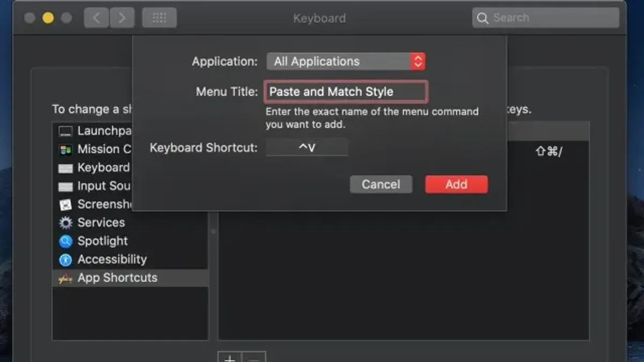This screenshot has height=362, width=644.
Task: Click the plus add-shortcut button
Action: [x=230, y=357]
